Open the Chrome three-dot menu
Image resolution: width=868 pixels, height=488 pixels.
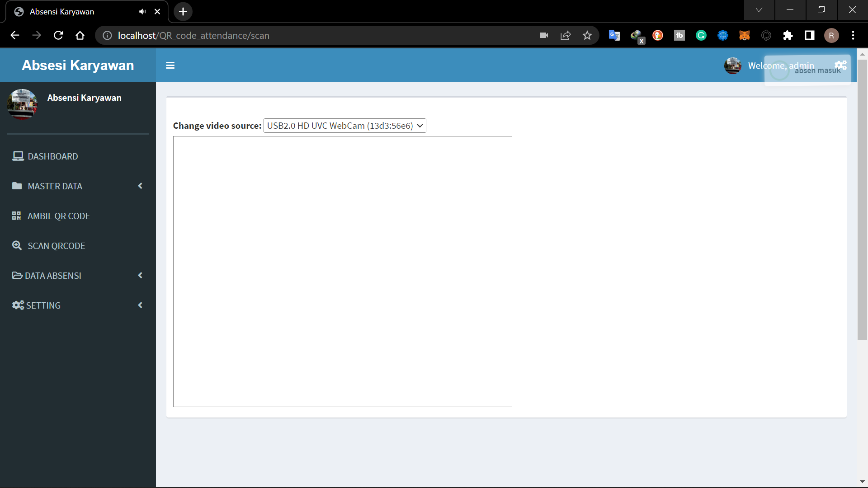tap(853, 35)
